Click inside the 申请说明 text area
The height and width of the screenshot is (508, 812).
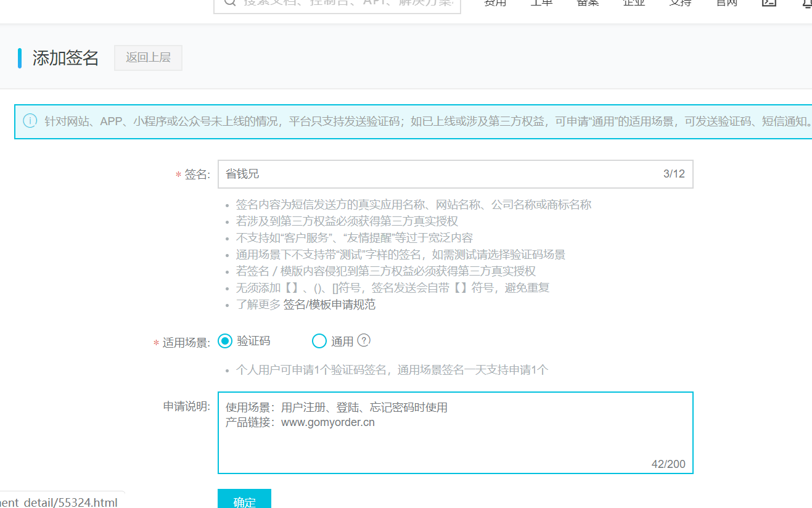[455, 433]
